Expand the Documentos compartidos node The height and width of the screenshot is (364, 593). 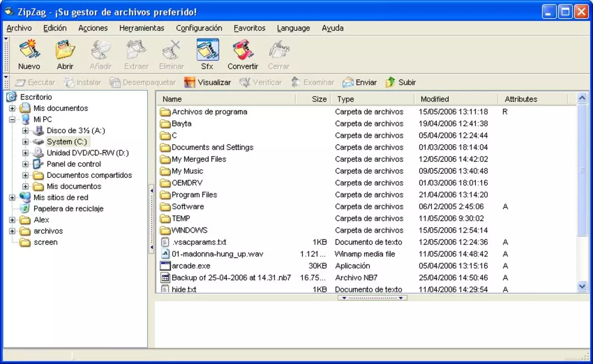[25, 175]
